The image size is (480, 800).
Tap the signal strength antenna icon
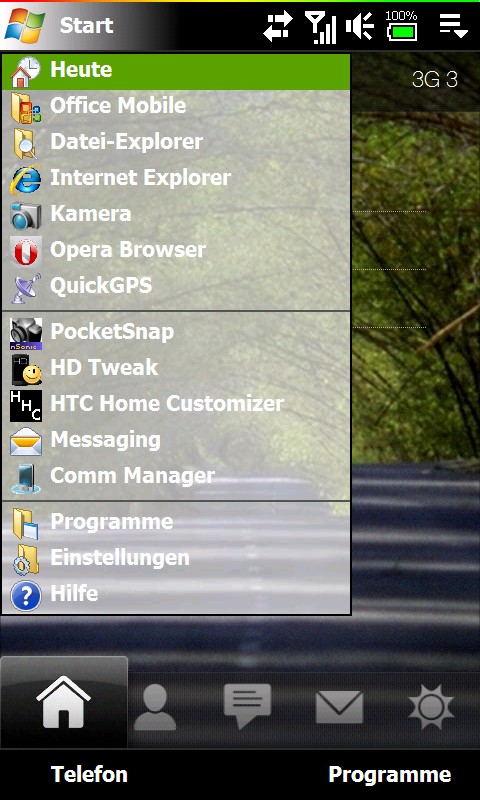point(320,27)
